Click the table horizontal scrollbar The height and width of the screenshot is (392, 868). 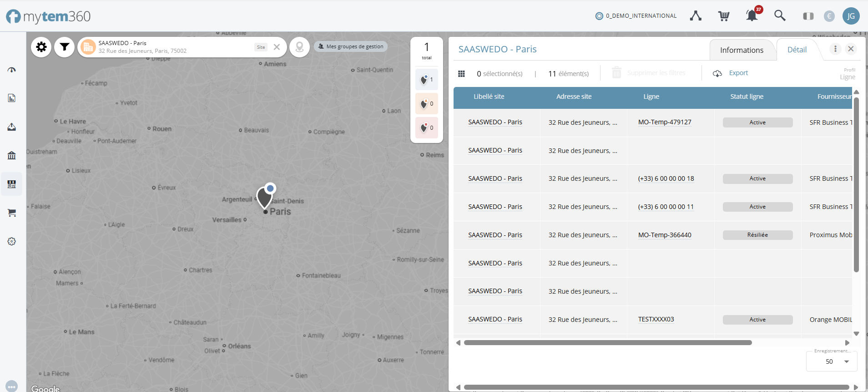[608, 343]
